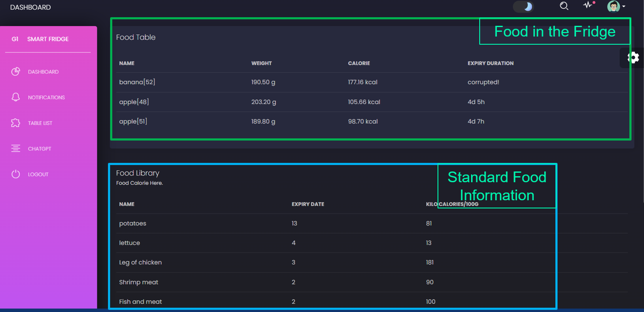Viewport: 644px width, 312px height.
Task: Select the banana[52] row in Food Table
Action: tap(137, 82)
